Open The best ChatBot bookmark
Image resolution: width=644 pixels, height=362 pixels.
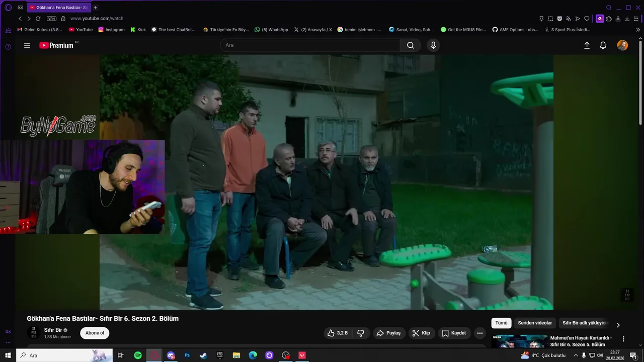(x=174, y=30)
